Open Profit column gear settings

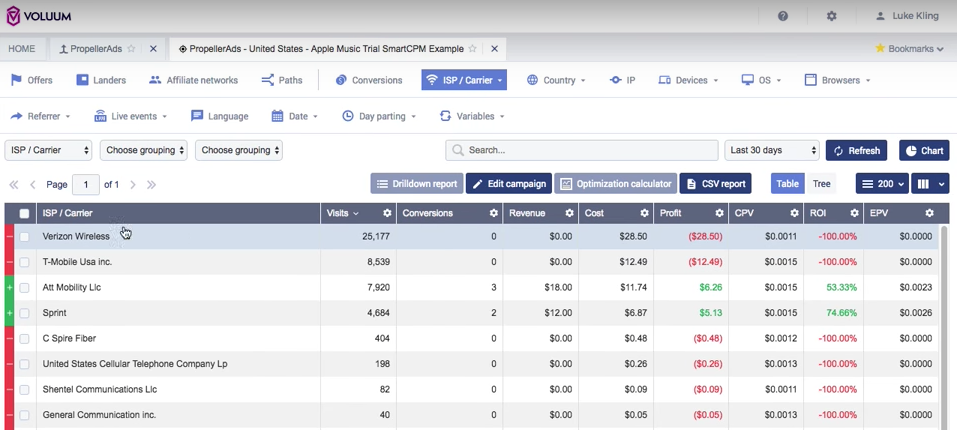click(x=720, y=213)
